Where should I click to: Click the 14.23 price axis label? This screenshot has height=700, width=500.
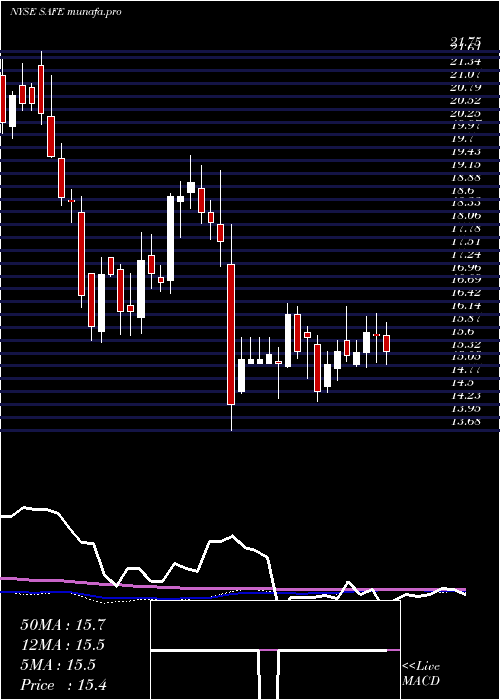coord(465,396)
